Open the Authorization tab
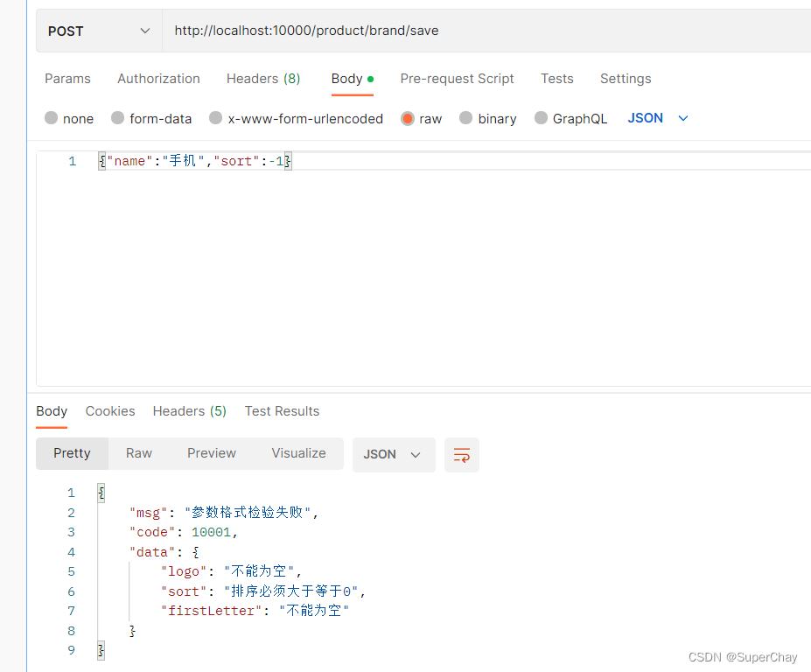The height and width of the screenshot is (672, 811). [158, 79]
